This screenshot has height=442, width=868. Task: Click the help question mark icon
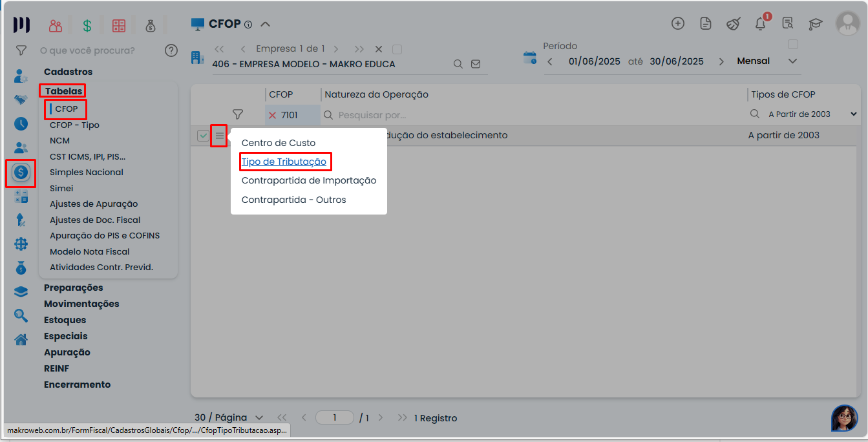click(x=171, y=50)
